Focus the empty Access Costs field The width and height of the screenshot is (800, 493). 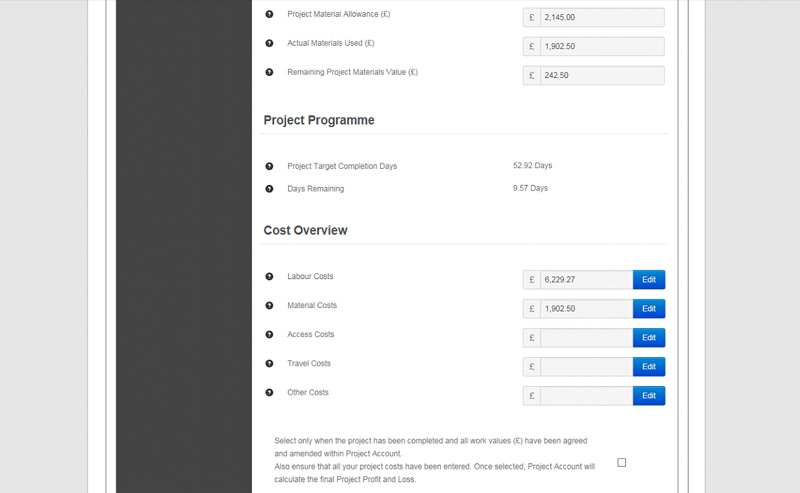[587, 338]
